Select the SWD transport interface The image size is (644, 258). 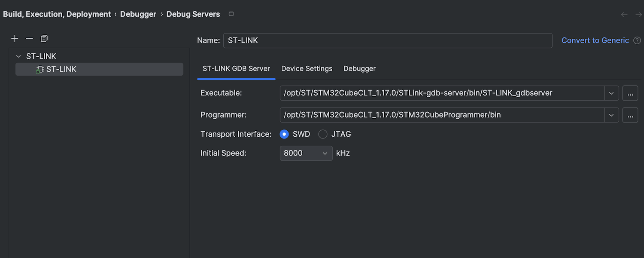[284, 134]
